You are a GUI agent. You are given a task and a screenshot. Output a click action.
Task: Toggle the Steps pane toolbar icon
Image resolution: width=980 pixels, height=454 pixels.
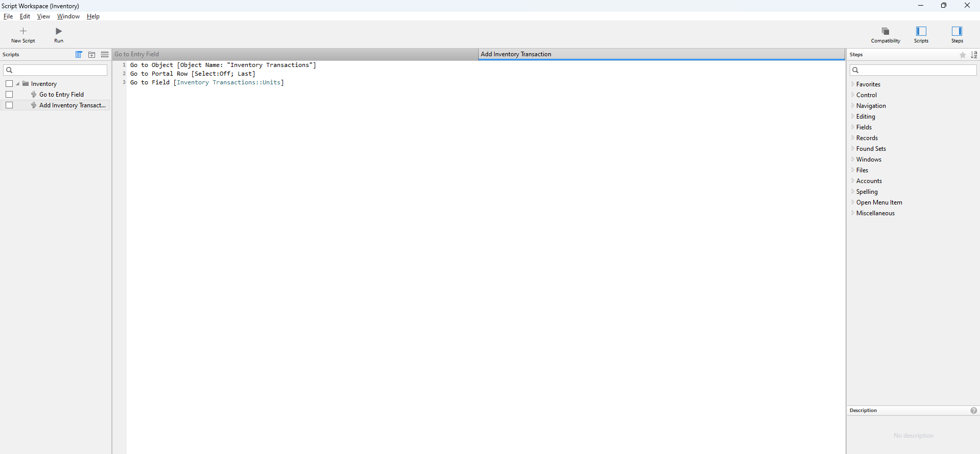coord(957,31)
